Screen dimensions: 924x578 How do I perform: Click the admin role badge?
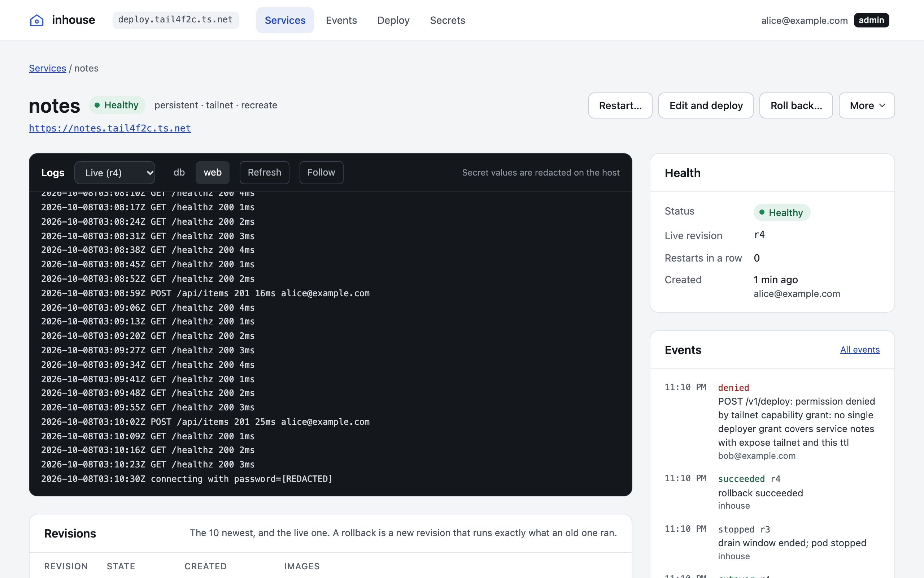pyautogui.click(x=871, y=20)
